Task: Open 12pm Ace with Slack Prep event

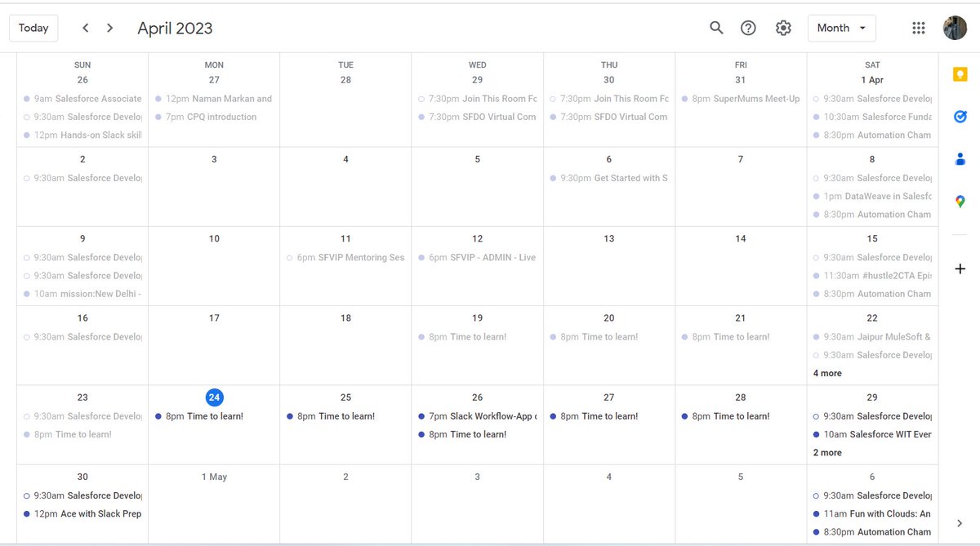Action: point(82,514)
